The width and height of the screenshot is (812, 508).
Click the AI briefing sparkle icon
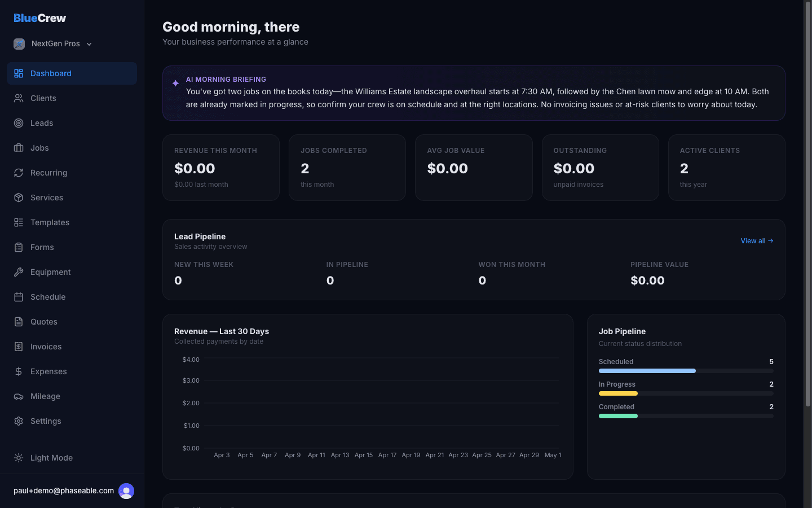(x=175, y=83)
